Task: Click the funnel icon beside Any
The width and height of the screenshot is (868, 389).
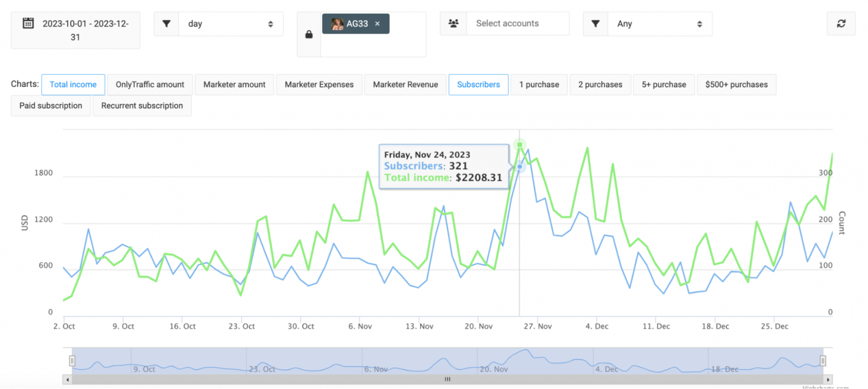Action: coord(596,24)
